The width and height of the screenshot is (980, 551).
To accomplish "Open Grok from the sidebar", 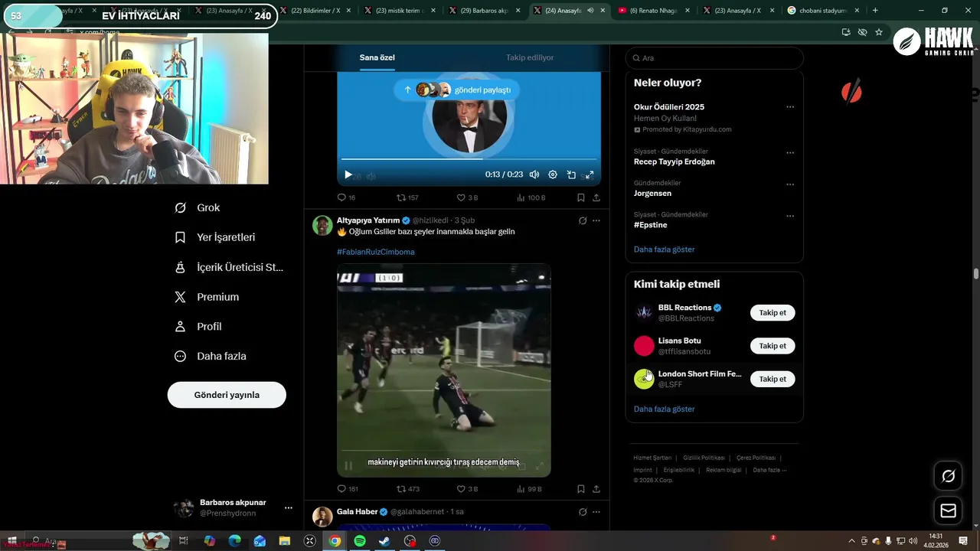I will click(x=198, y=207).
